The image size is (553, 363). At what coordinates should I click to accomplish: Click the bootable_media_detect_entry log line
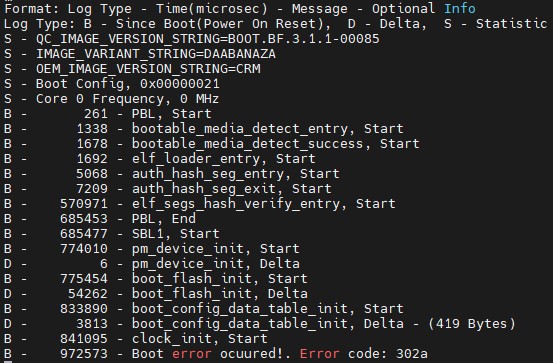point(203,129)
